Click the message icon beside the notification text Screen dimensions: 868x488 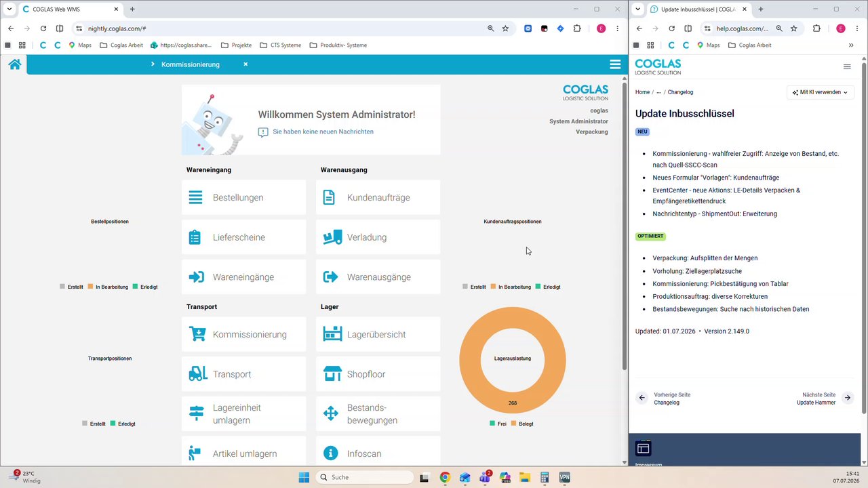coord(263,132)
